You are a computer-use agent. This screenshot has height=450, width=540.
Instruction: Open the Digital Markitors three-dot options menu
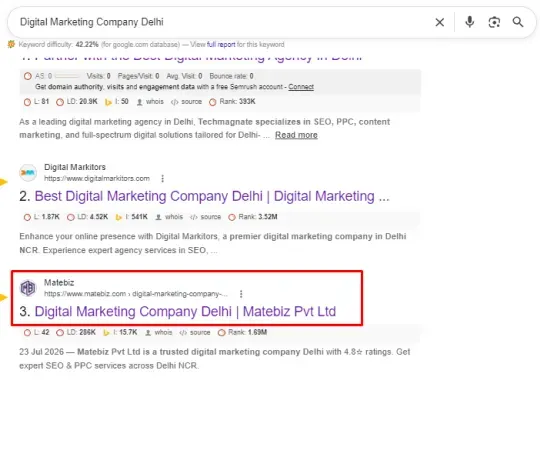tap(163, 178)
